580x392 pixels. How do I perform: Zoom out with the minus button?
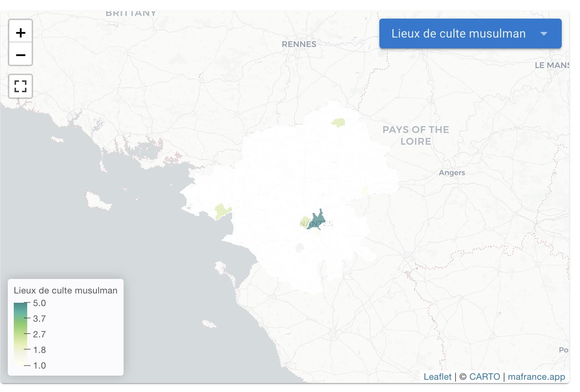(20, 55)
